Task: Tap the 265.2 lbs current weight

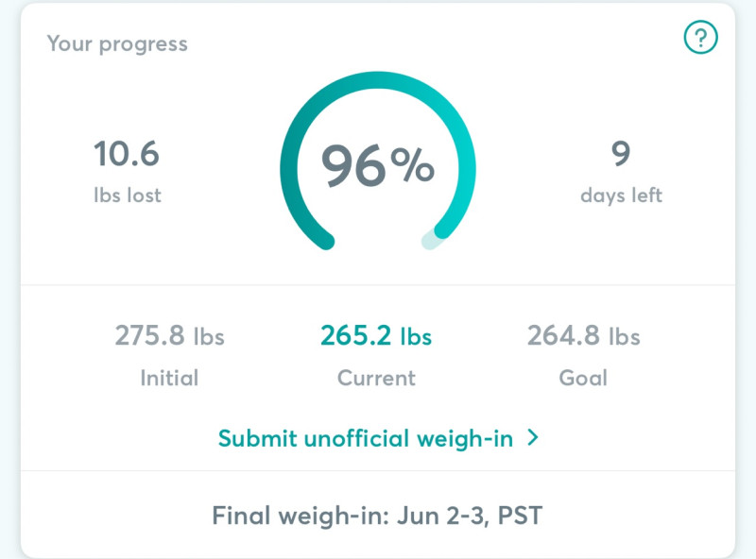Action: (x=376, y=335)
